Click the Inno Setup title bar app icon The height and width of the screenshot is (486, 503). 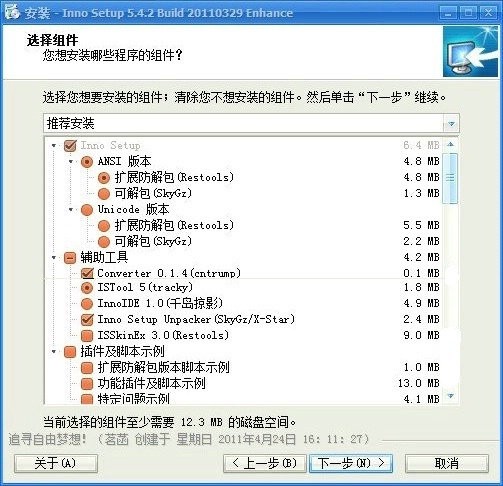[12, 11]
